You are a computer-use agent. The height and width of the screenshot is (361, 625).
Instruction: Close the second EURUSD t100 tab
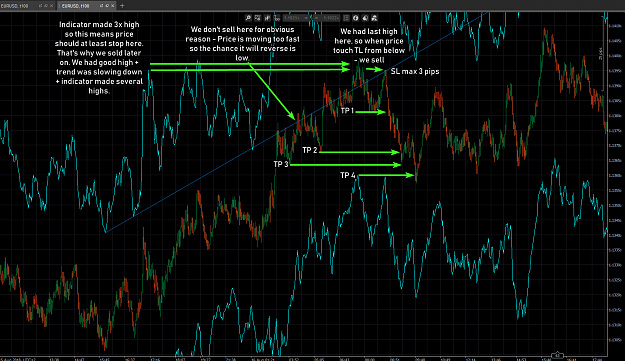coord(112,6)
